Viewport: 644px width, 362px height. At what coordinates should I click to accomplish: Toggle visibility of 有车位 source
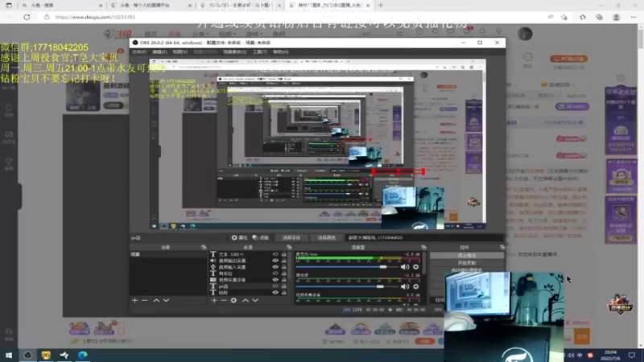coord(275,274)
